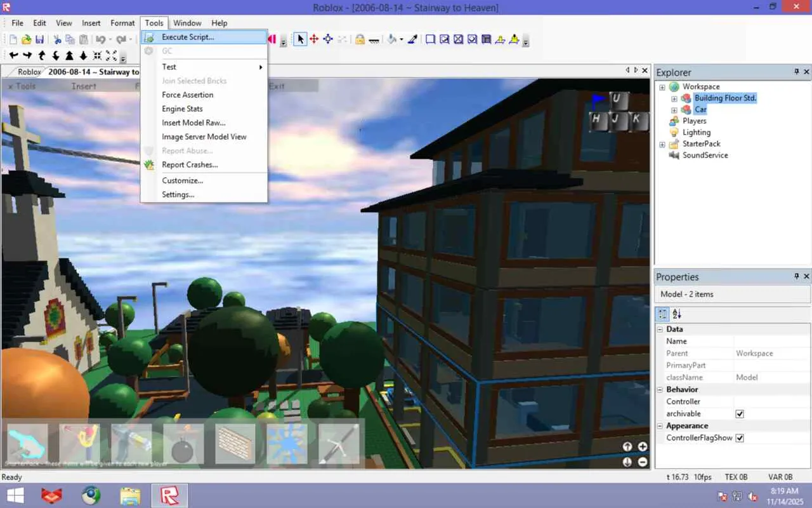This screenshot has height=508, width=812.
Task: Click the Paste clipboard icon
Action: [83, 39]
